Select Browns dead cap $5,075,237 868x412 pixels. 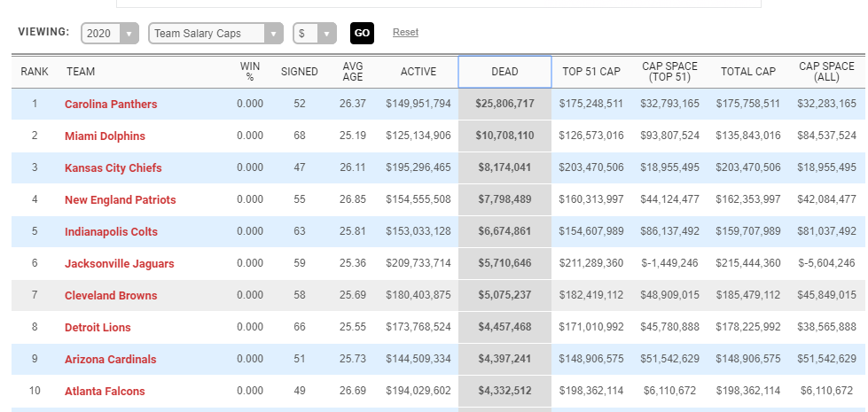point(504,295)
